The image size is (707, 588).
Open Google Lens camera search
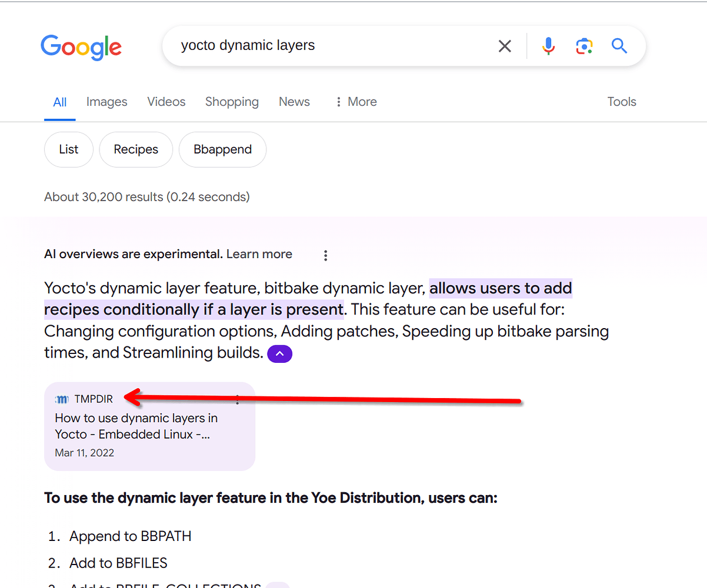point(584,46)
